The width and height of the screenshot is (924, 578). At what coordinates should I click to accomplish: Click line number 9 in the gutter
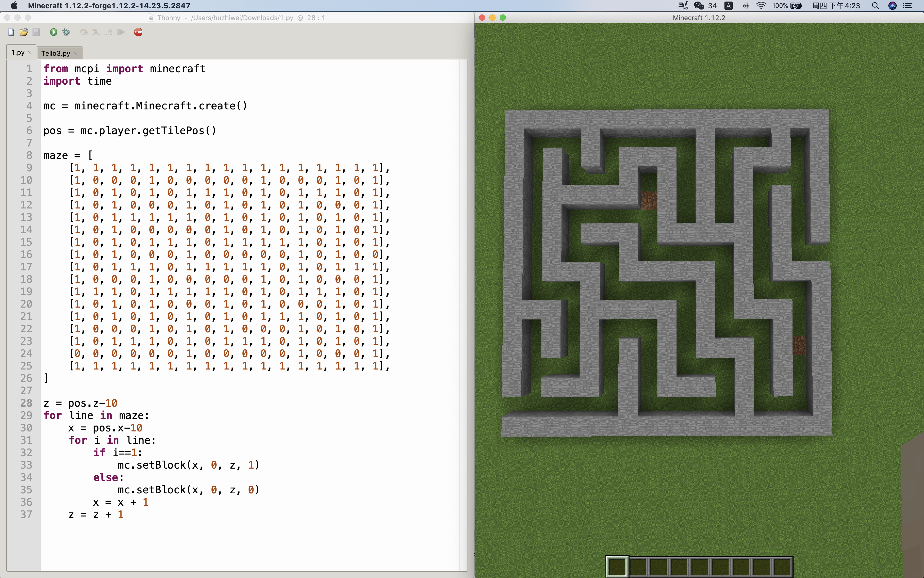point(29,168)
